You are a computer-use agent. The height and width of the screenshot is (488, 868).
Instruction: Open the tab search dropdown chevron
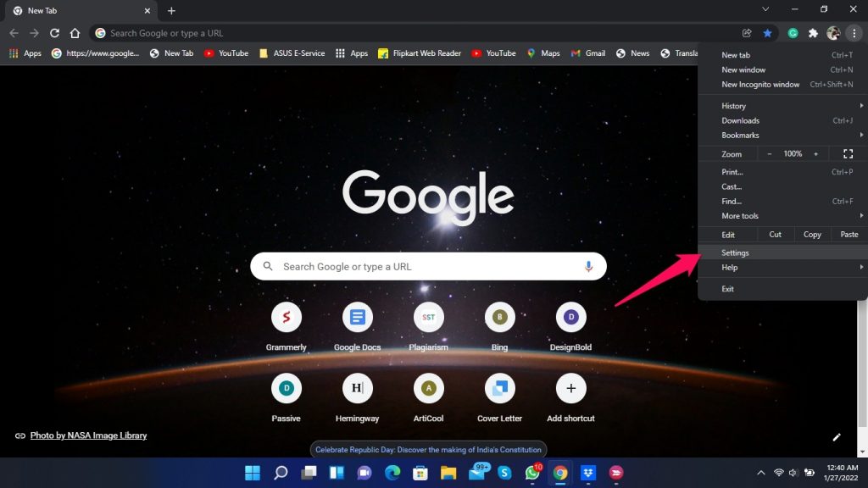[x=765, y=9]
